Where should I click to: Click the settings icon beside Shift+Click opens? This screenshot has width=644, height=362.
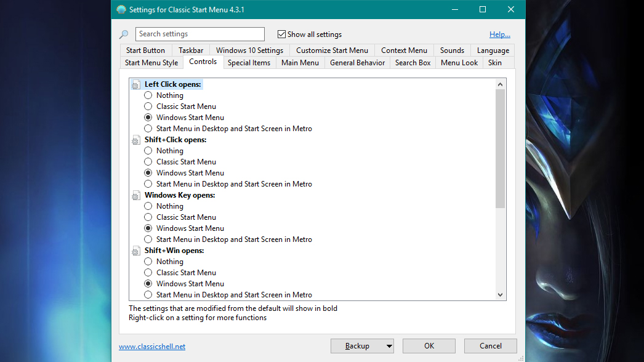135,140
